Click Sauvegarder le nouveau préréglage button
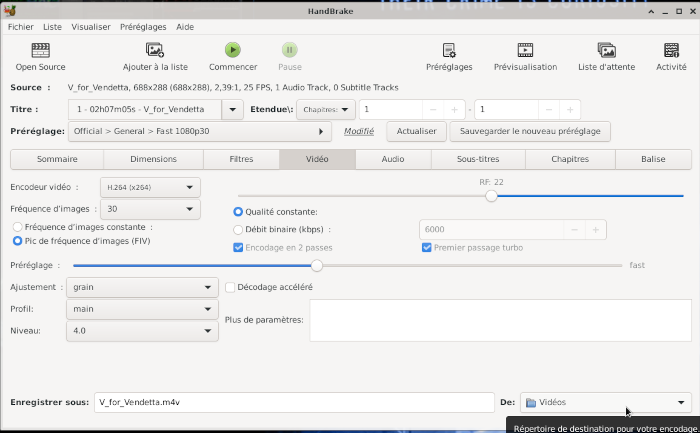700x433 pixels. tap(529, 131)
